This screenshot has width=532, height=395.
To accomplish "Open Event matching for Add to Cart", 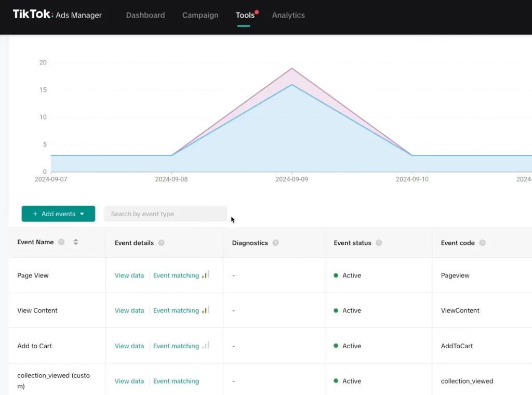I will tap(176, 346).
